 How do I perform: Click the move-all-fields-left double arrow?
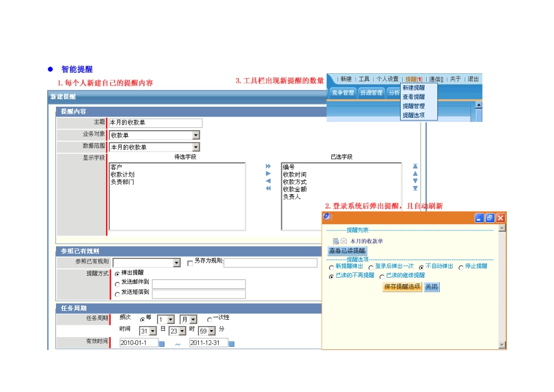pyautogui.click(x=268, y=188)
